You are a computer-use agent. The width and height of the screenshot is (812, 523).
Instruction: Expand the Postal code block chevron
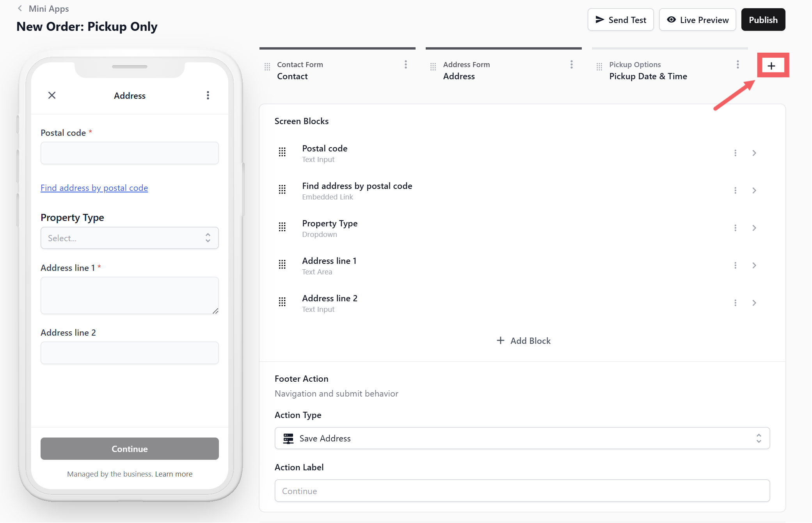coord(754,153)
